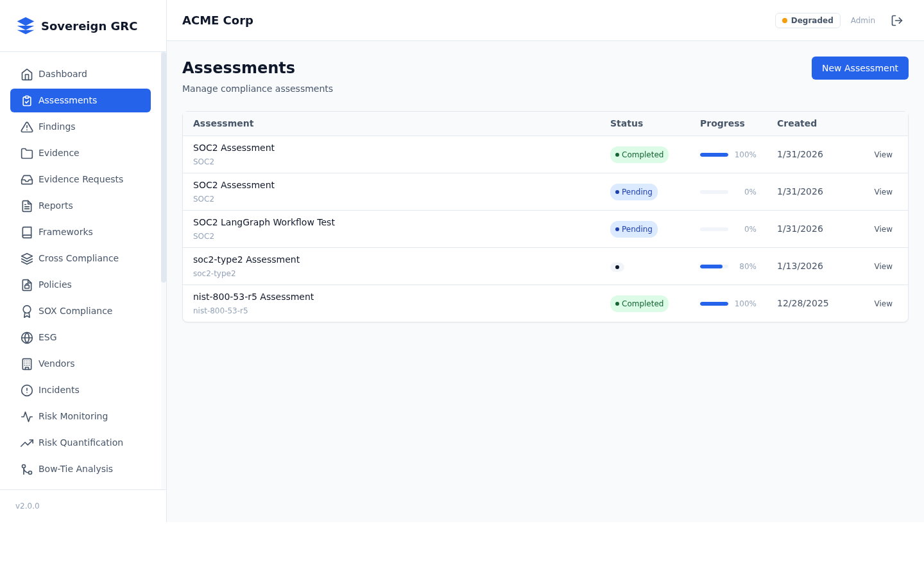The image size is (924, 578).
Task: Click the Findings warning triangle icon
Action: 27,127
